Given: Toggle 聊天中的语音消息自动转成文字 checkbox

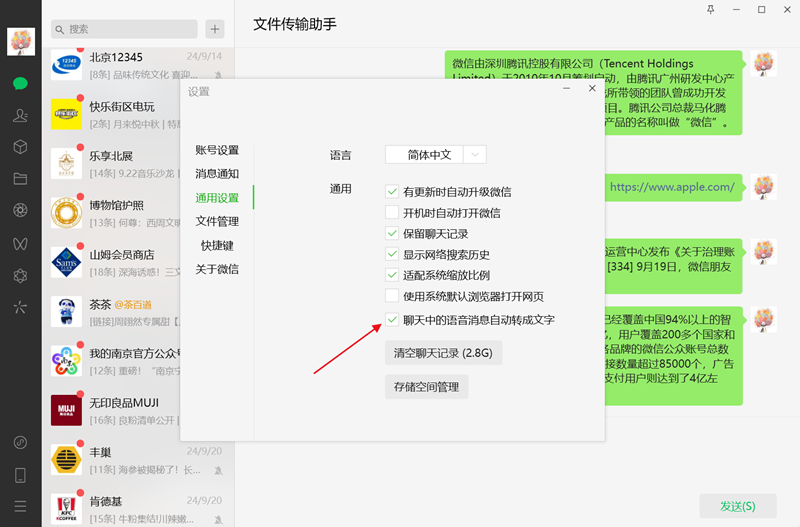Looking at the screenshot, I should (x=392, y=320).
